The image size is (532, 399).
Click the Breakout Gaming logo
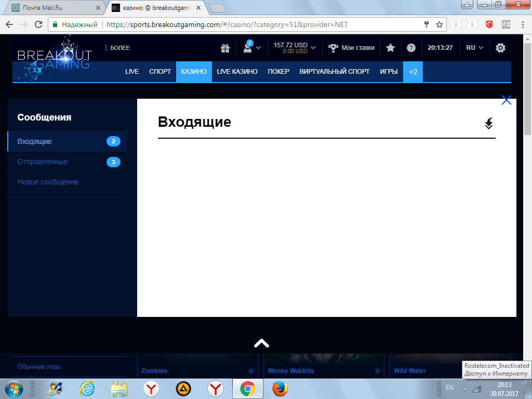click(x=54, y=59)
